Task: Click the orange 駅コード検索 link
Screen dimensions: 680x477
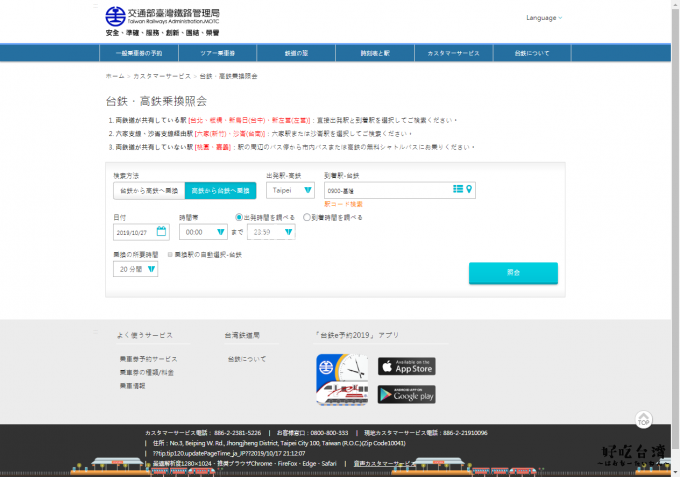Action: click(x=343, y=203)
